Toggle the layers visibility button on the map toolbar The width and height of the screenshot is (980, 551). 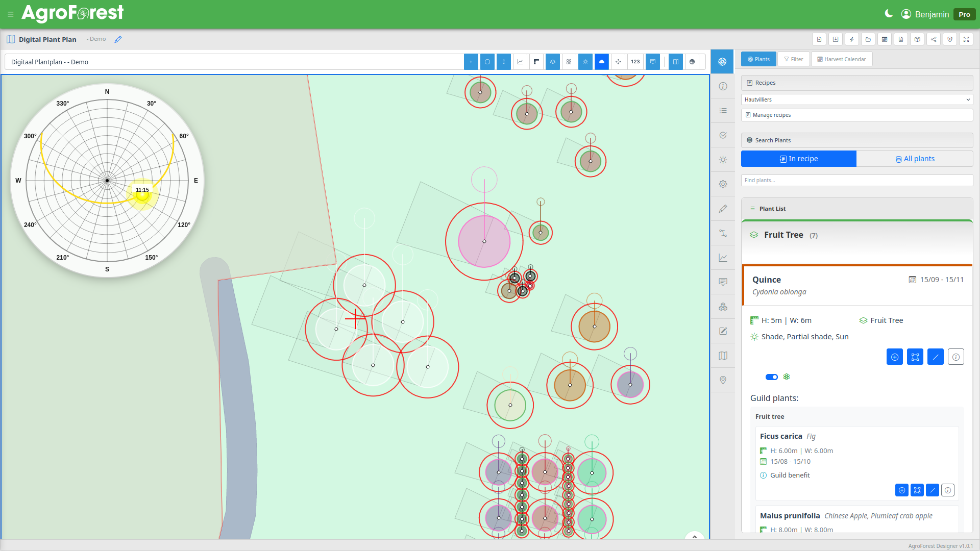pos(553,62)
